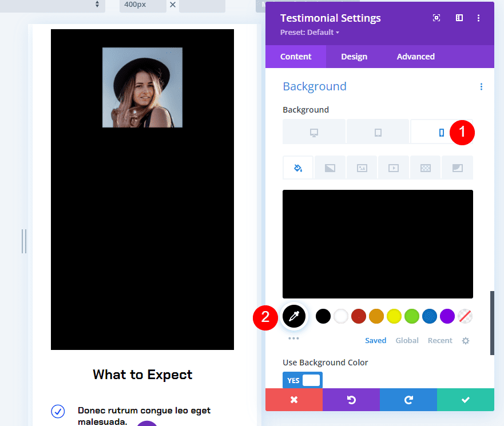Open the three-dot menu in settings header
This screenshot has width=504, height=426.
479,18
